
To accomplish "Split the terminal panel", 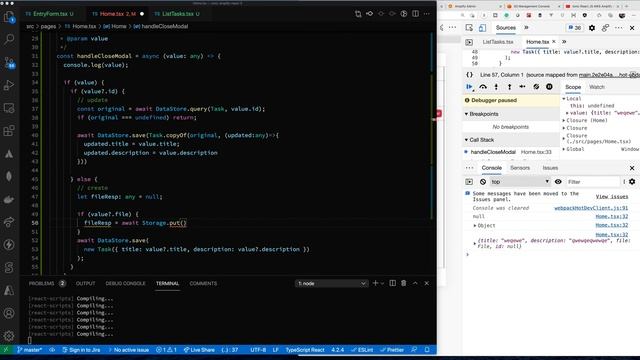I will click(392, 283).
